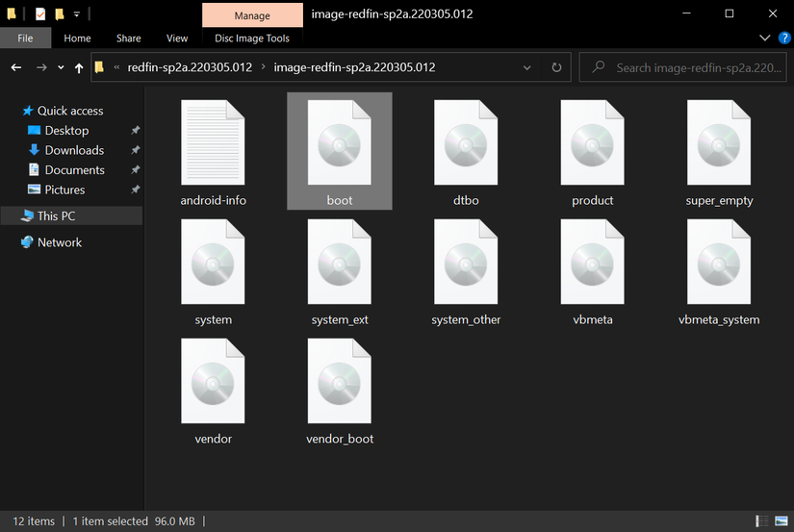This screenshot has width=794, height=532.
Task: Show hidden breadcrumb parent folders chevron
Action: click(x=116, y=66)
